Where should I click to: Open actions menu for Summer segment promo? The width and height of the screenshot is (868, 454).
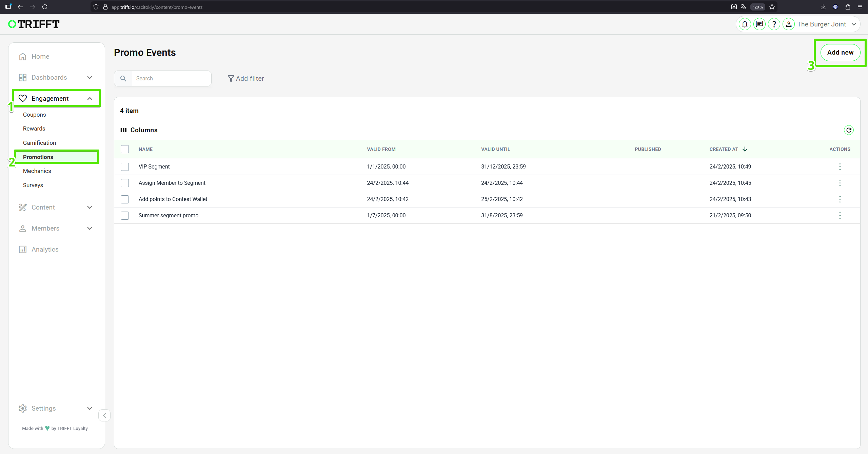pyautogui.click(x=840, y=215)
